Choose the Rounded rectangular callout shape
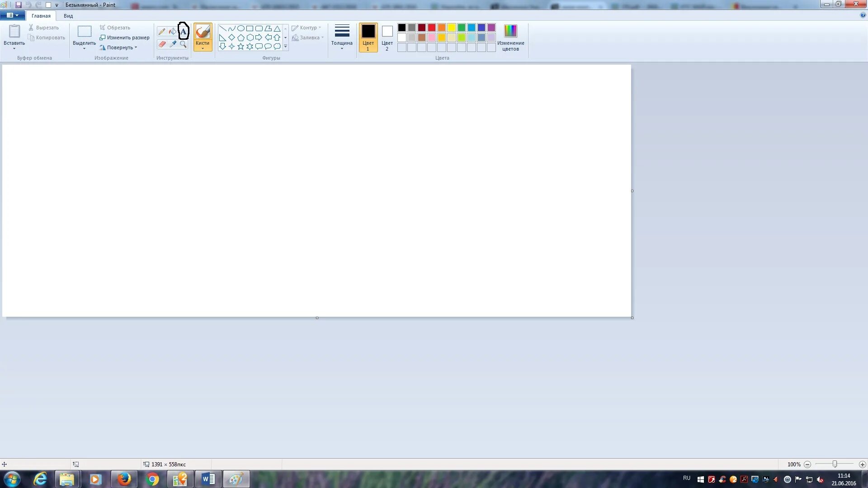The image size is (868, 488). 259,46
